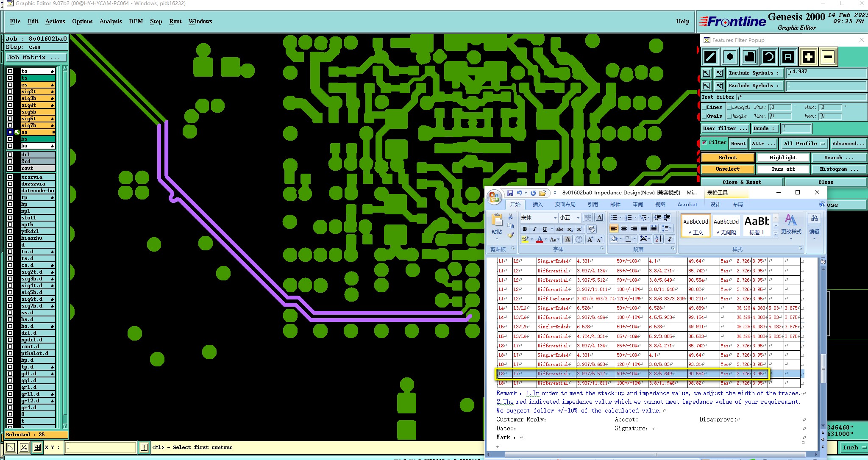Select the pad feature type filter icon
Screen dimensions: 868x460
(730, 56)
